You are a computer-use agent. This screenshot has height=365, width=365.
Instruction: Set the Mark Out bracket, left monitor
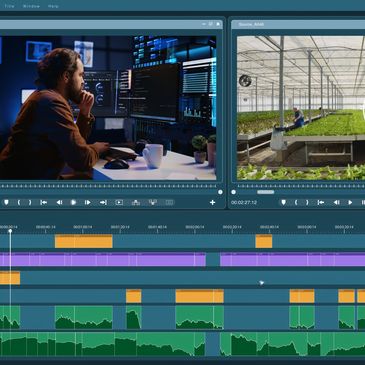(x=30, y=202)
